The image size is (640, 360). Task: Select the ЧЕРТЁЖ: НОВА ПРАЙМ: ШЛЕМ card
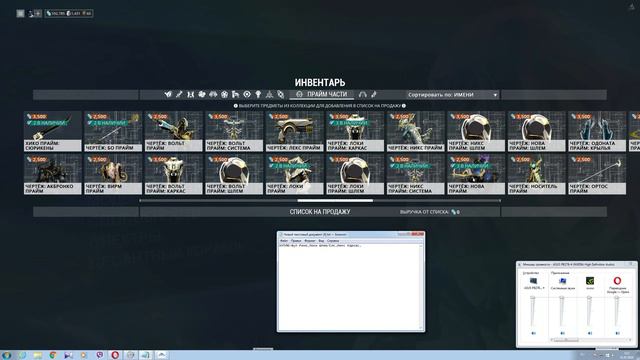pos(536,131)
